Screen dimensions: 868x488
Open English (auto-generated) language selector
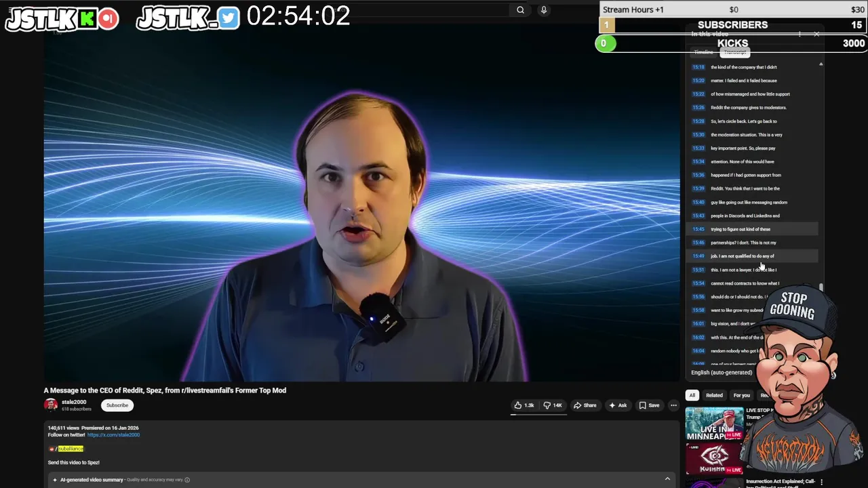722,373
